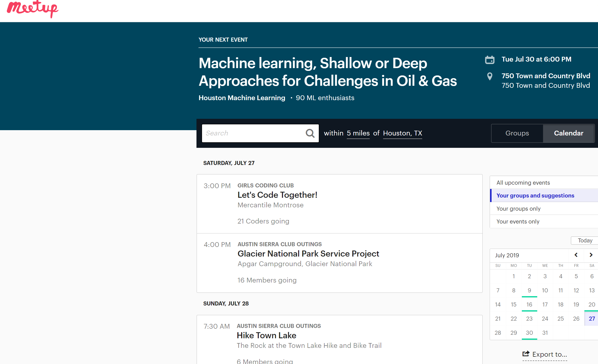Expand the Export to... options
598x364 pixels.
tap(549, 354)
